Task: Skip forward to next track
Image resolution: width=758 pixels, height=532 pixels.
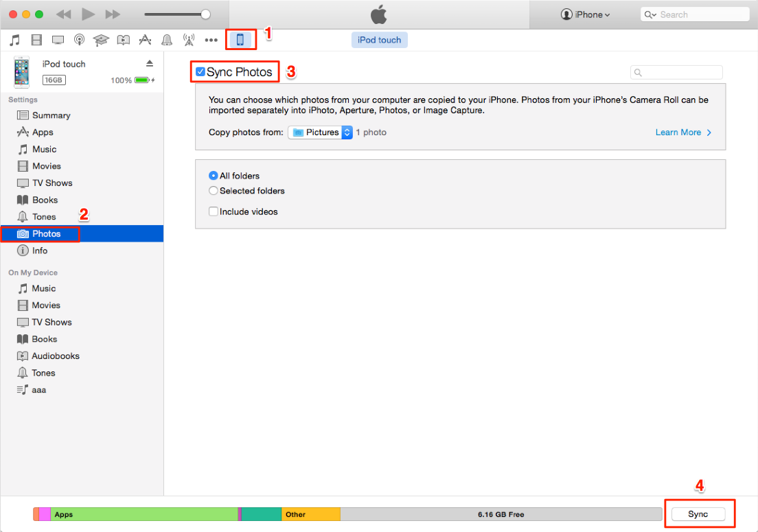Action: [113, 14]
